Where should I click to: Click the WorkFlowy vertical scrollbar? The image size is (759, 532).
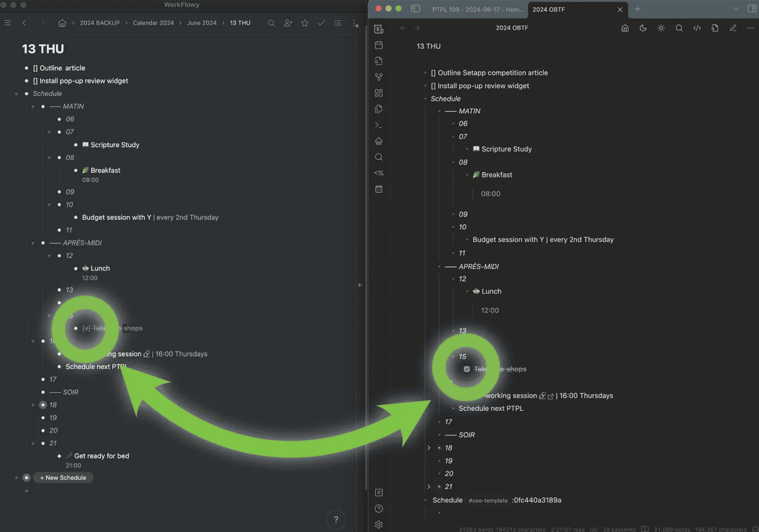pyautogui.click(x=366, y=258)
